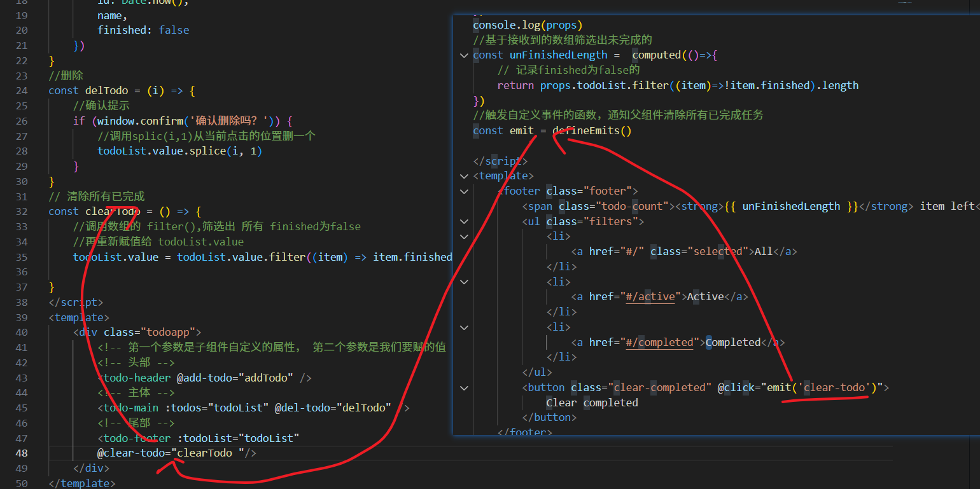Click div class="todoapp" opening tag

click(x=137, y=332)
